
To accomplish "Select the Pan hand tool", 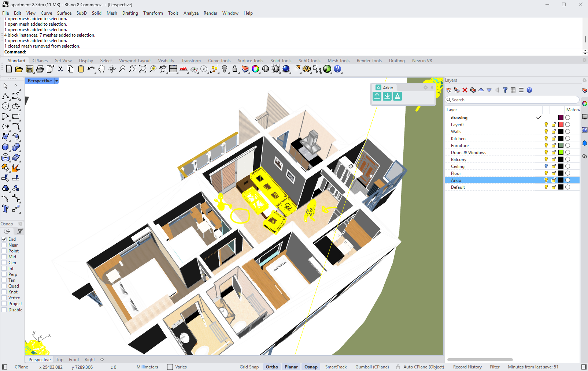I will click(x=101, y=69).
